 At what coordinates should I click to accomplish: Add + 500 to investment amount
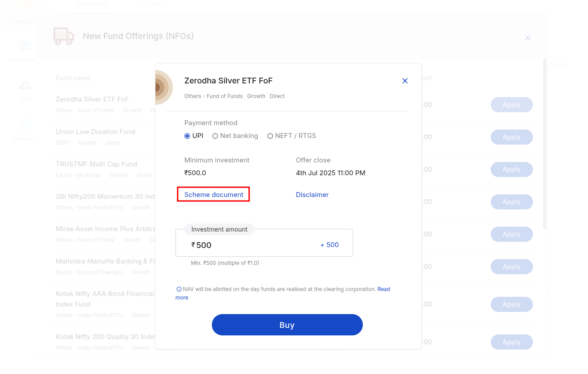pyautogui.click(x=330, y=245)
